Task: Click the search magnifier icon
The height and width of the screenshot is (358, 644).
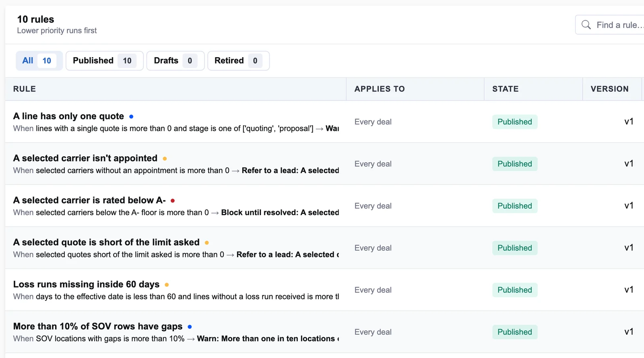Action: click(x=586, y=25)
